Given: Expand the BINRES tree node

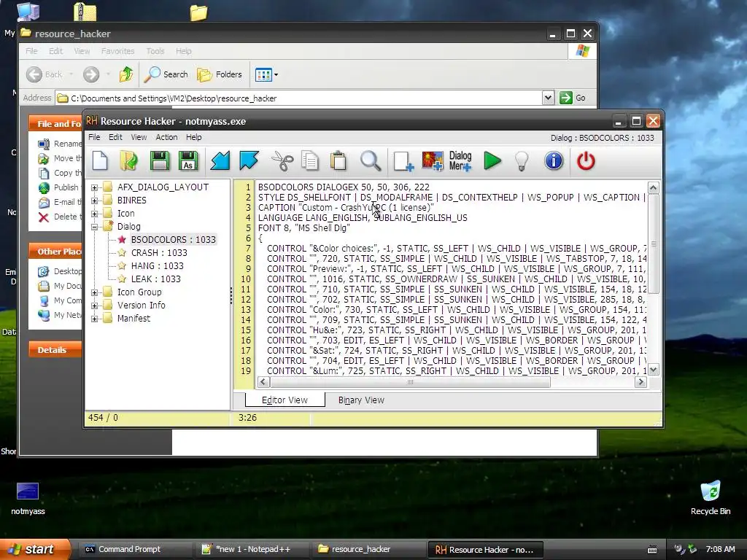Looking at the screenshot, I should 94,201.
